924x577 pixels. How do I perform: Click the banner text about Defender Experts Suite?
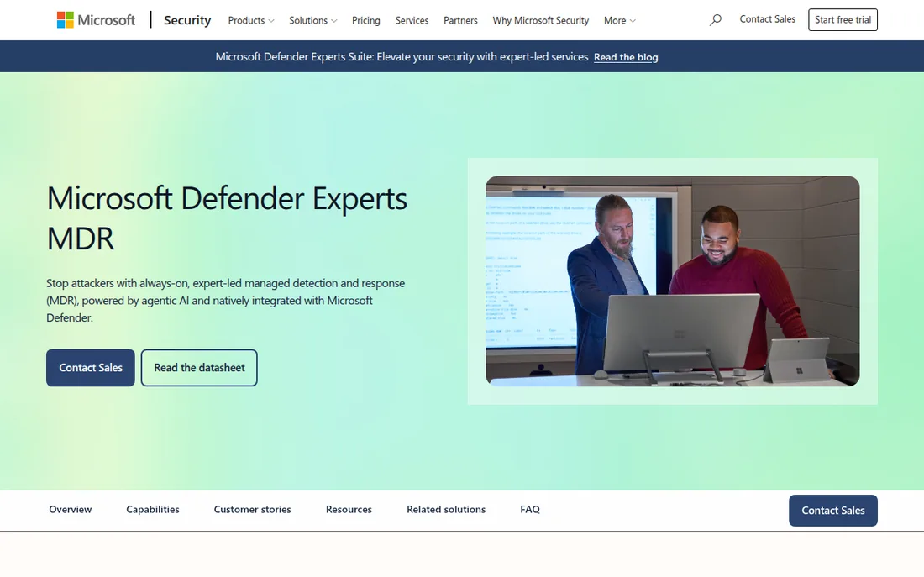click(402, 56)
